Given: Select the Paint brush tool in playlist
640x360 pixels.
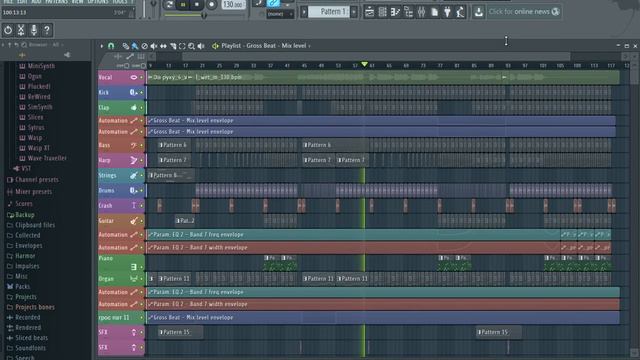Looking at the screenshot, I should (x=135, y=46).
